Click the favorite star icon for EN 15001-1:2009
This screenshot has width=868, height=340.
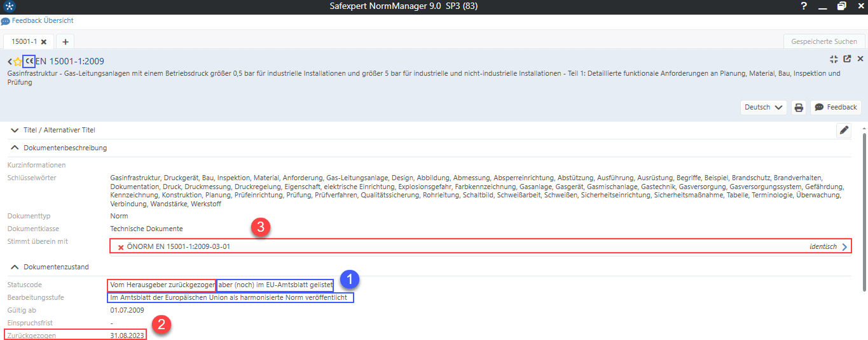(x=17, y=62)
